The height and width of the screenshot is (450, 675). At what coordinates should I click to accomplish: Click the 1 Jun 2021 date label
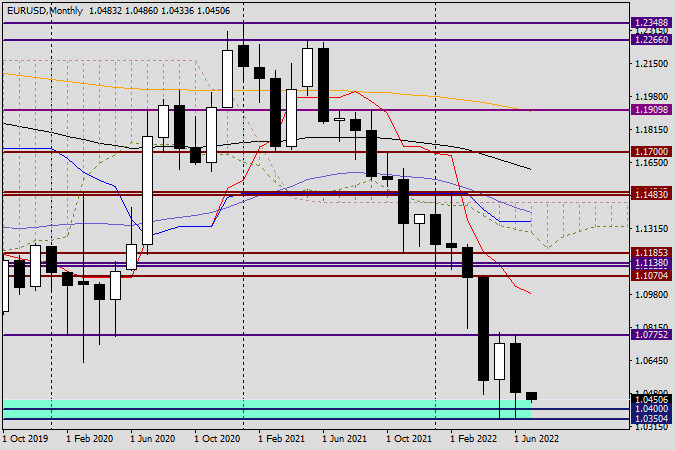tap(344, 439)
